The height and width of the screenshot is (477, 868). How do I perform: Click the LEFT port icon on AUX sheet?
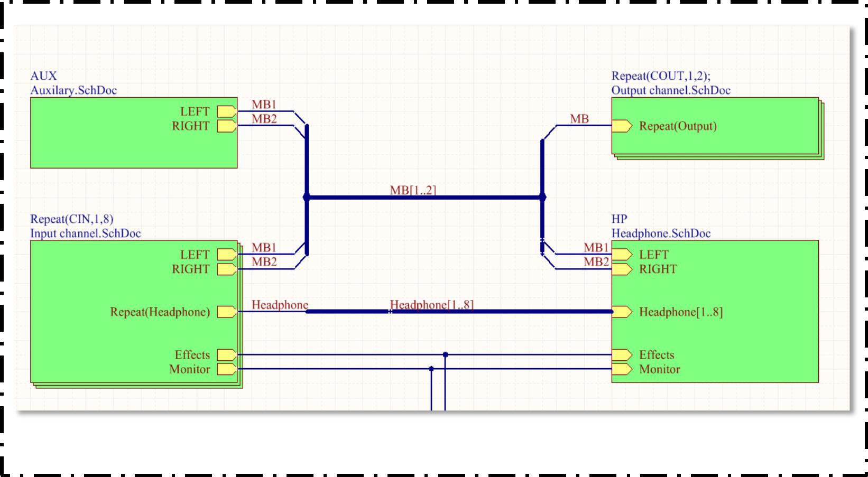click(227, 111)
